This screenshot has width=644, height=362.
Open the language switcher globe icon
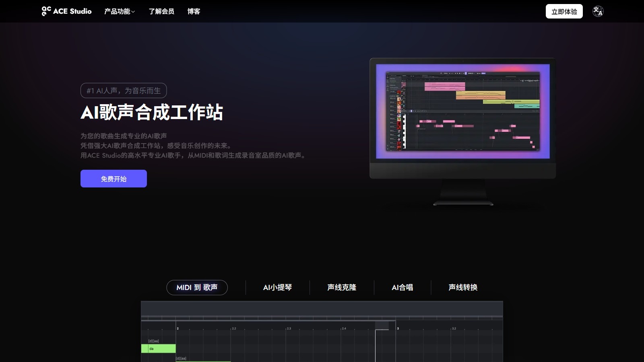[x=597, y=11]
